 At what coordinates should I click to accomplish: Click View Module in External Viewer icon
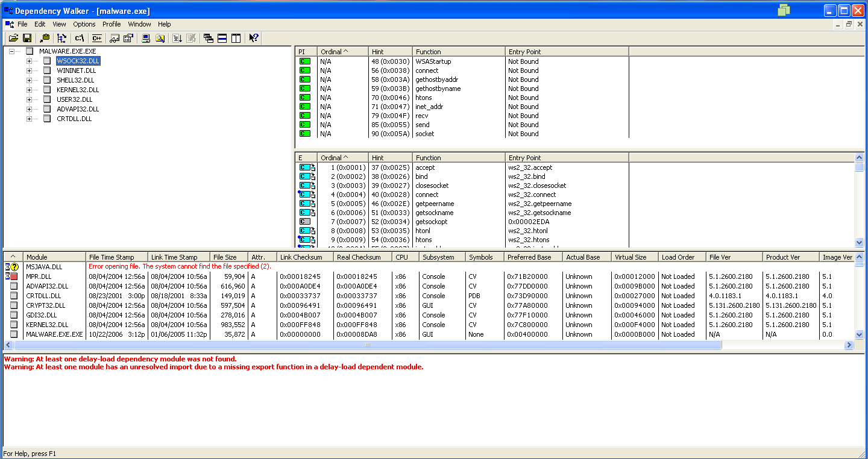point(115,38)
